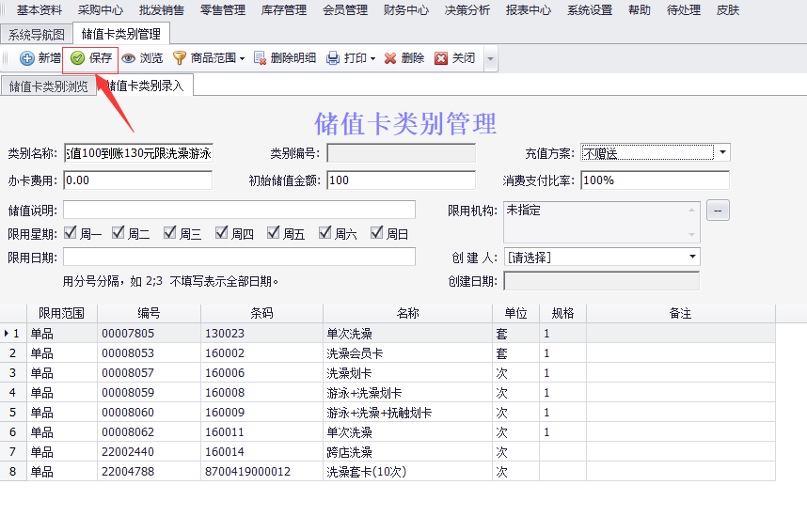The image size is (807, 532).
Task: Open the 零售管理 menu
Action: 223,9
